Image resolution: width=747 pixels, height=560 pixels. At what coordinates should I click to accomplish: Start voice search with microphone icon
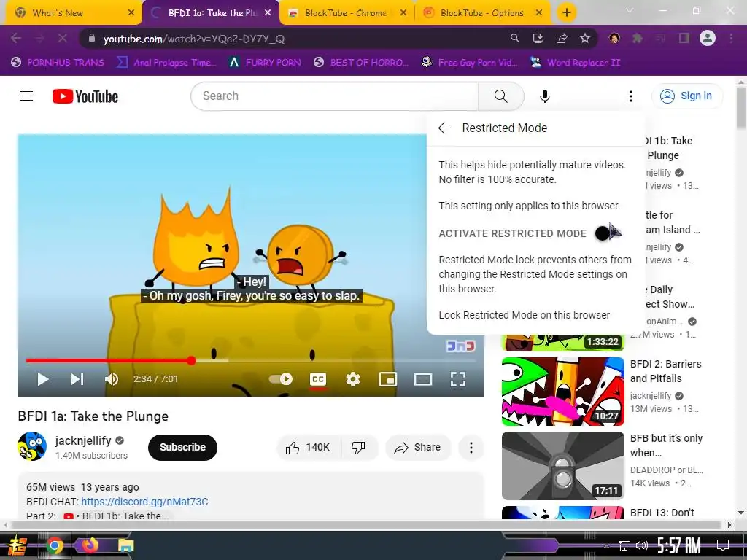tap(544, 96)
